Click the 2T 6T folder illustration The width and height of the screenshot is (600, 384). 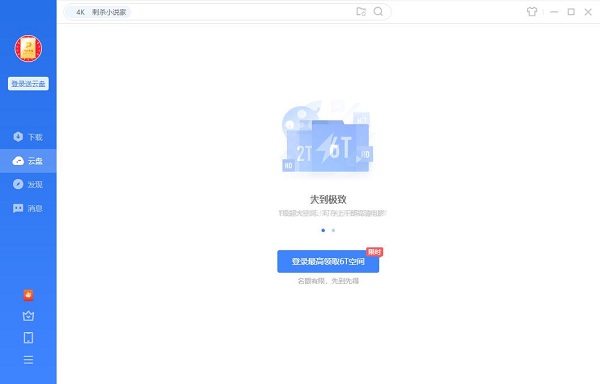(x=328, y=138)
